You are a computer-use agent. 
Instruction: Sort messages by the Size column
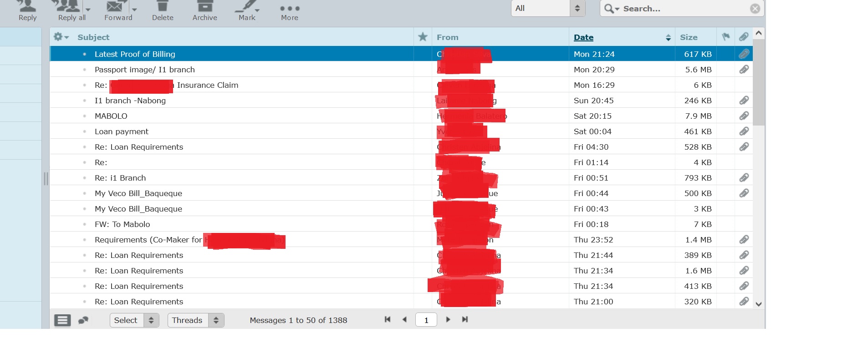(689, 37)
